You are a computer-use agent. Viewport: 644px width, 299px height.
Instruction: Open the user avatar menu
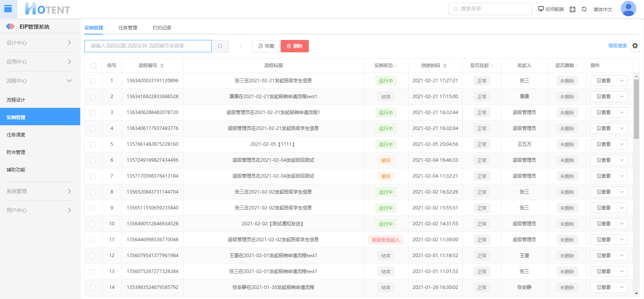[x=628, y=9]
